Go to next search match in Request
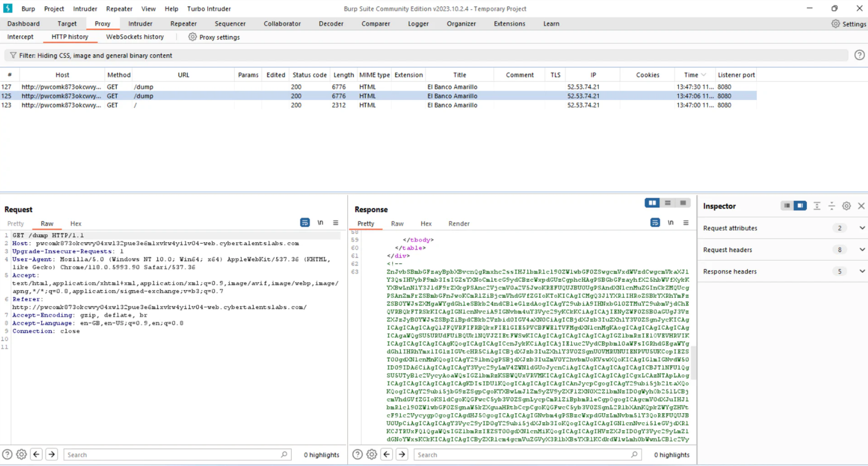The image size is (868, 466). tap(52, 455)
